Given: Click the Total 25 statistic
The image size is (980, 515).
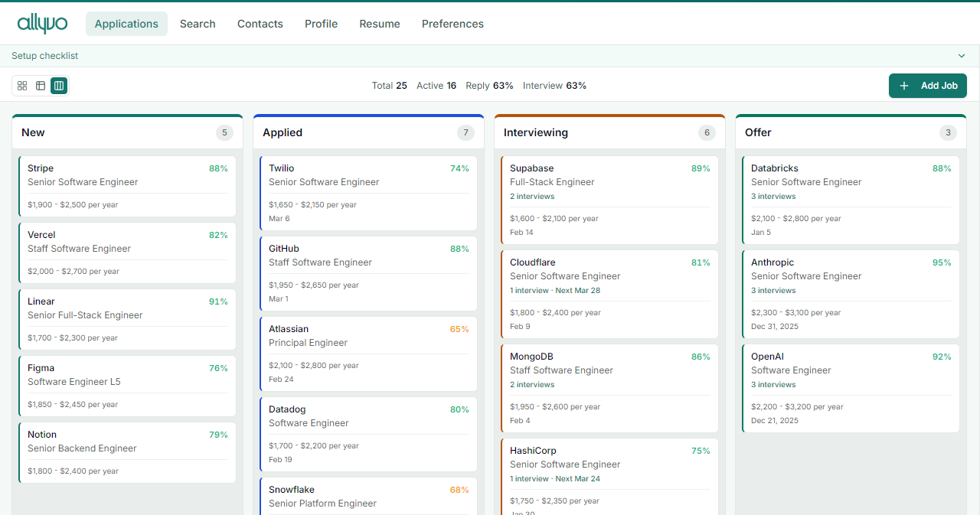Looking at the screenshot, I should (390, 86).
